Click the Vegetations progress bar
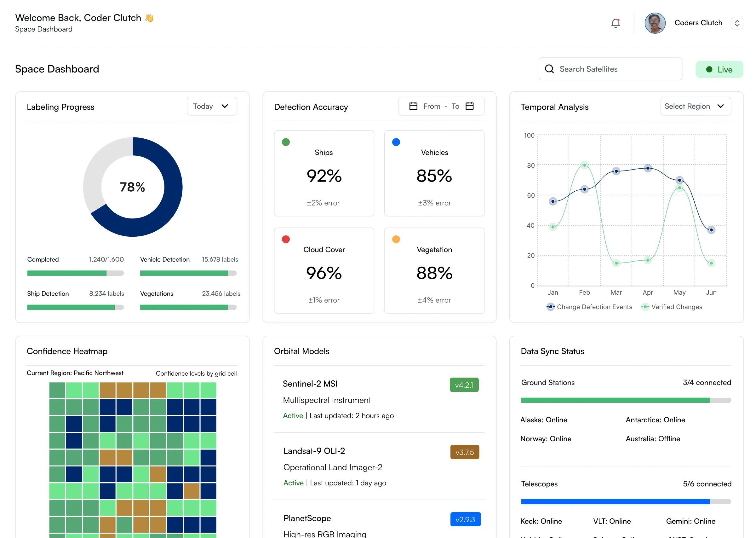This screenshot has height=538, width=756. point(188,307)
